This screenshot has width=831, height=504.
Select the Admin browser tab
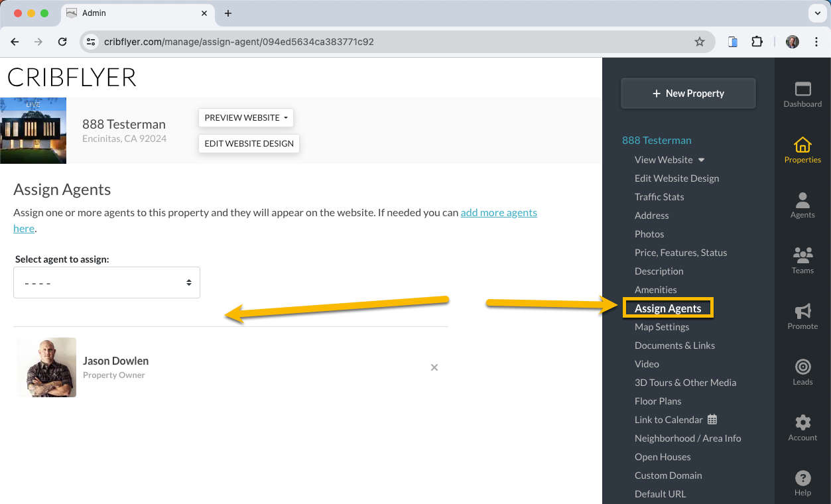138,13
